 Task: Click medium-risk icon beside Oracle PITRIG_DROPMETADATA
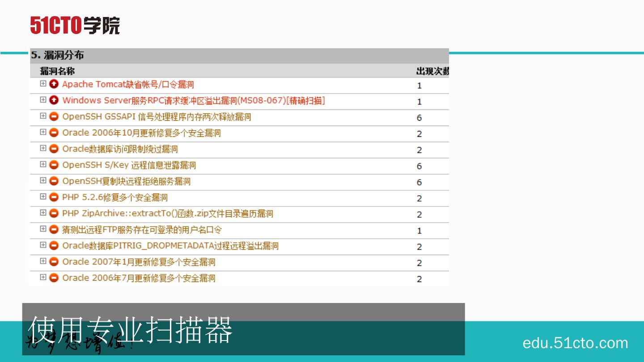coord(54,246)
